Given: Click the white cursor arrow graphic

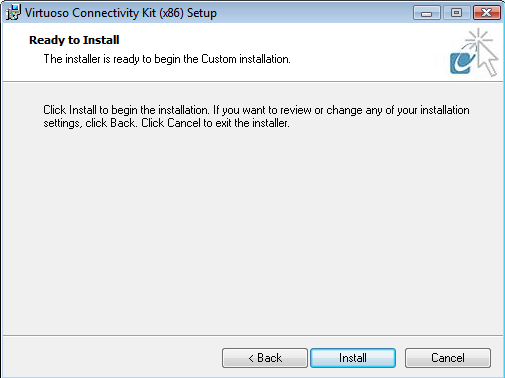Looking at the screenshot, I should (x=487, y=61).
